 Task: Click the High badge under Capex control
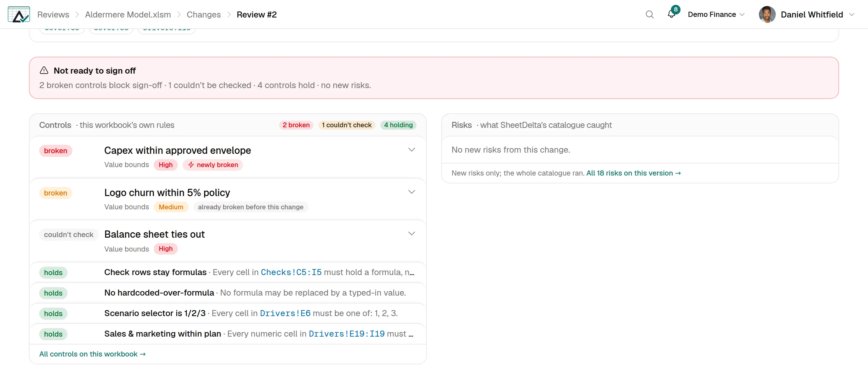tap(165, 165)
